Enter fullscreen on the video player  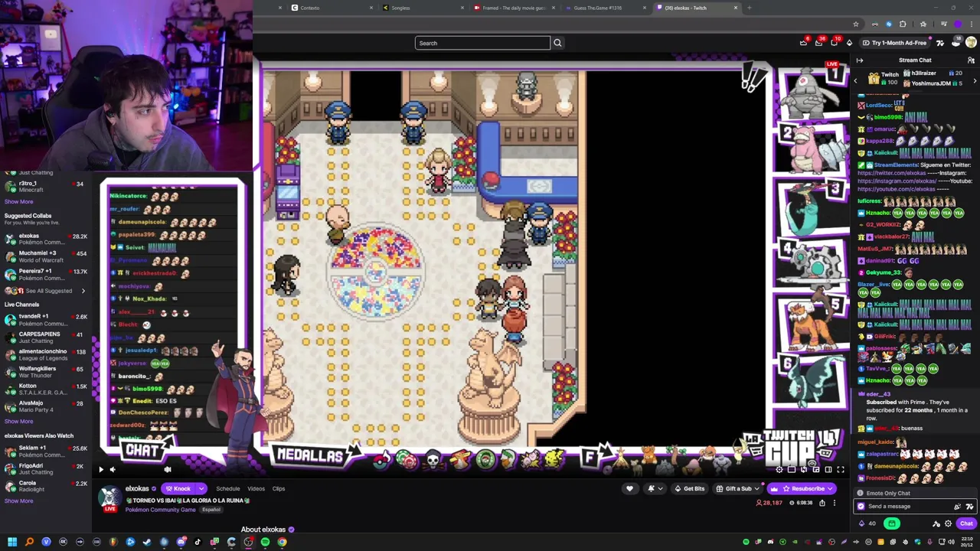(840, 470)
